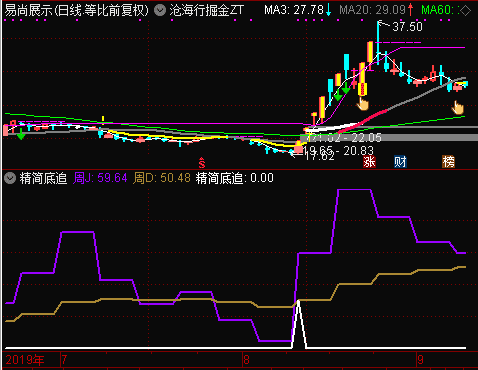Click the 精简底追 sub-chart title
This screenshot has height=370, width=478.
point(43,178)
